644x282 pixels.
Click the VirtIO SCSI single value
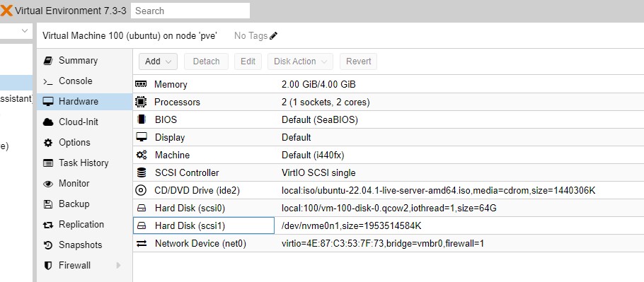click(x=318, y=173)
